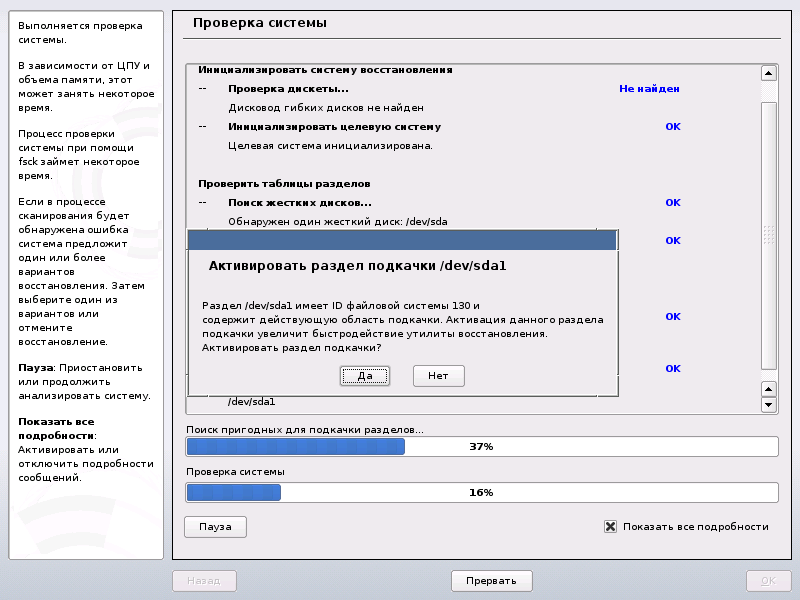
Task: Click the Нет button in the dialog
Action: [438, 376]
